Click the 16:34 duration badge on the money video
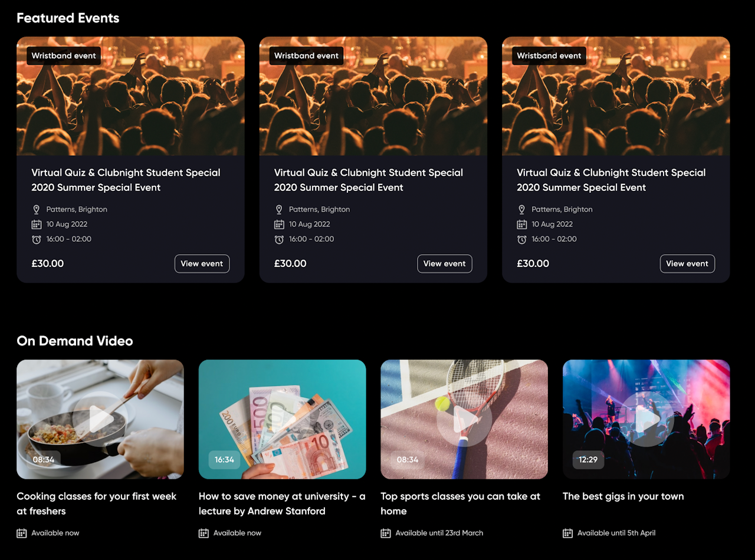This screenshot has height=560, width=755. click(224, 460)
